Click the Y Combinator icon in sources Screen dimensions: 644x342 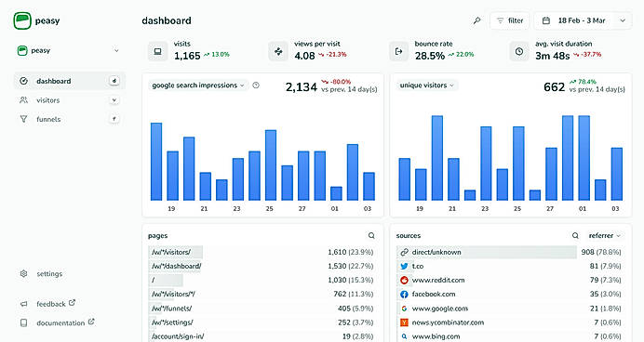tap(404, 322)
